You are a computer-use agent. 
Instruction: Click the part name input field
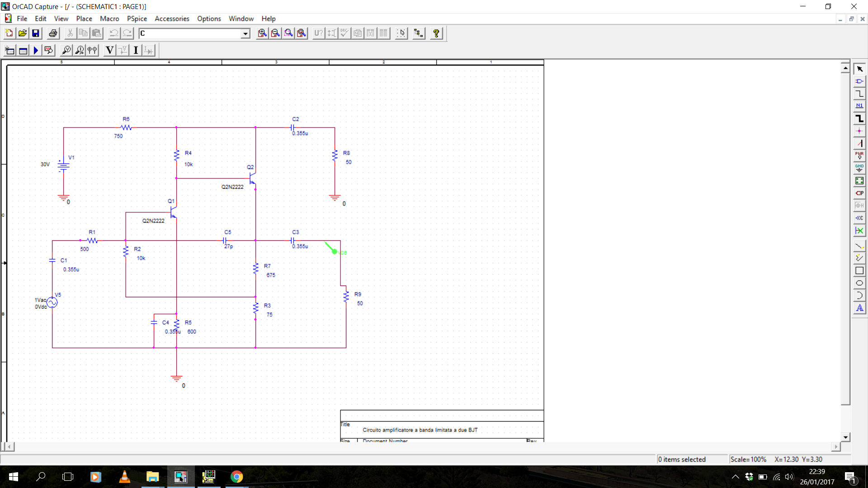click(190, 33)
